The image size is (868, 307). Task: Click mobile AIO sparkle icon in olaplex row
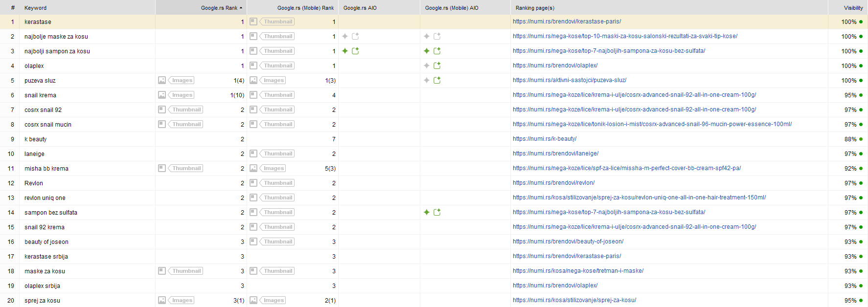point(427,66)
